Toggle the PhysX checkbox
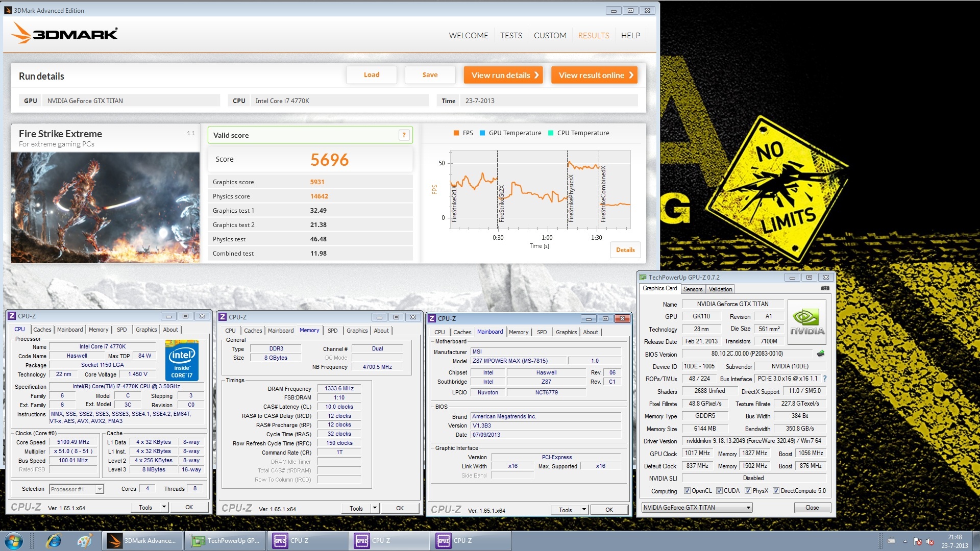Image resolution: width=980 pixels, height=551 pixels. (x=748, y=491)
